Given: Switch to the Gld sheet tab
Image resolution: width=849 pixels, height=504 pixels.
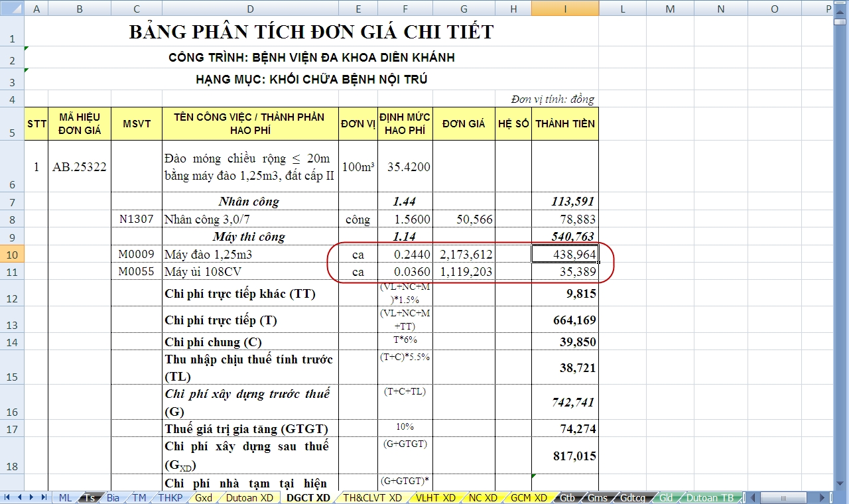Looking at the screenshot, I should pyautogui.click(x=666, y=497).
